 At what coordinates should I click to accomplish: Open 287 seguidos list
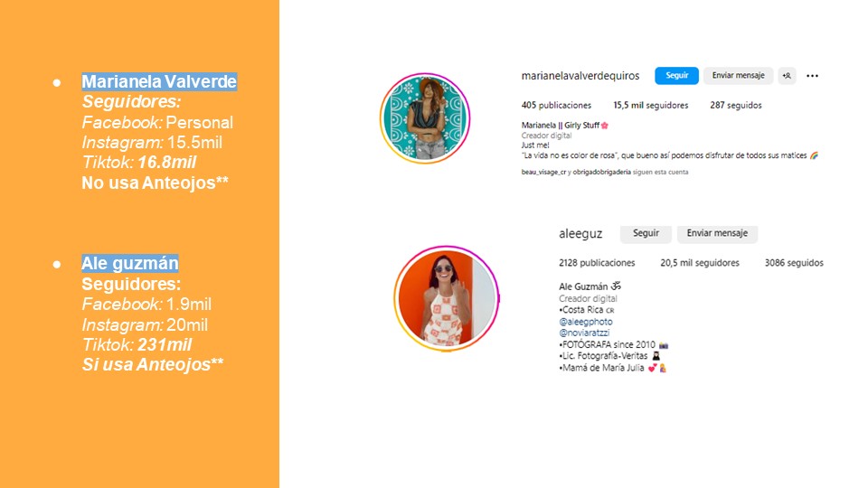736,105
